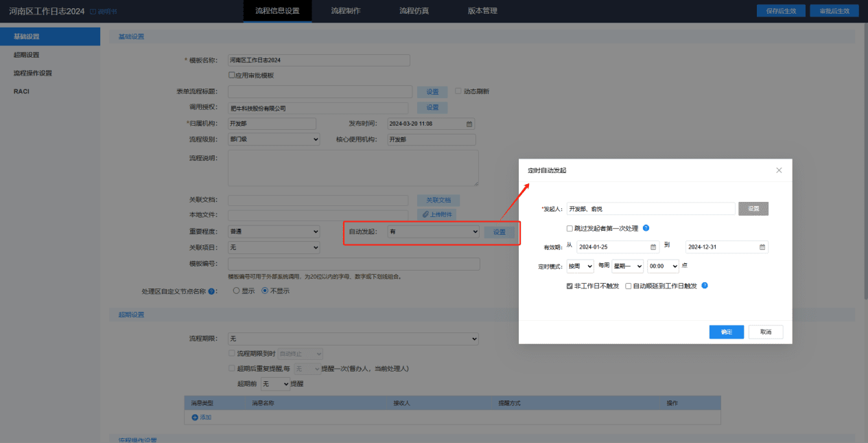This screenshot has height=443, width=868.
Task: Click the icon beside title 河南区工作日志2024
Action: (93, 11)
